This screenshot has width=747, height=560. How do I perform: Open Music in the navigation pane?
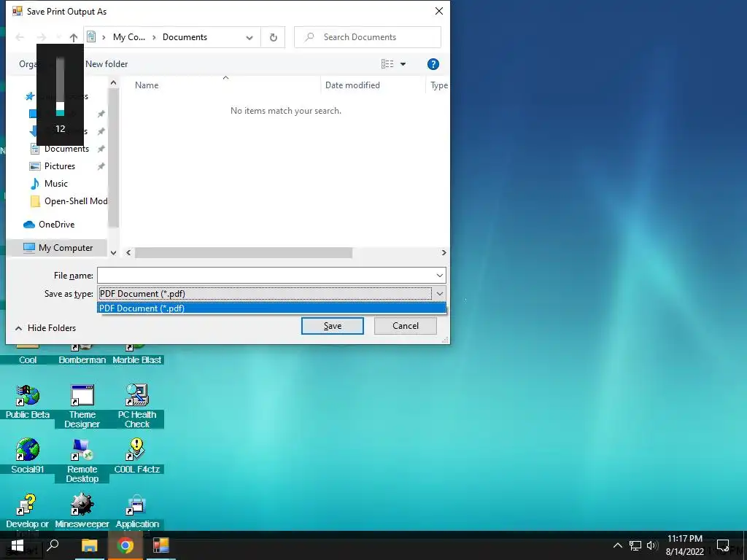pos(55,183)
